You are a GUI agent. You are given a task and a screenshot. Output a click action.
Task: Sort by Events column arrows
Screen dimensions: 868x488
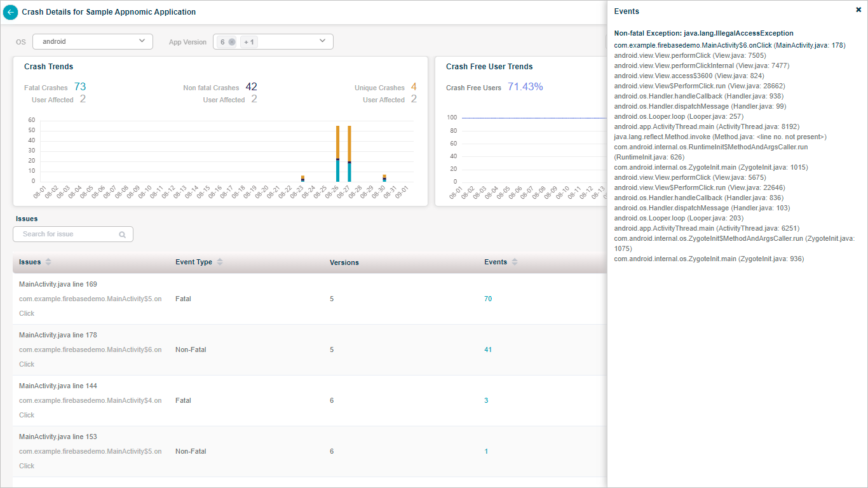(x=515, y=262)
